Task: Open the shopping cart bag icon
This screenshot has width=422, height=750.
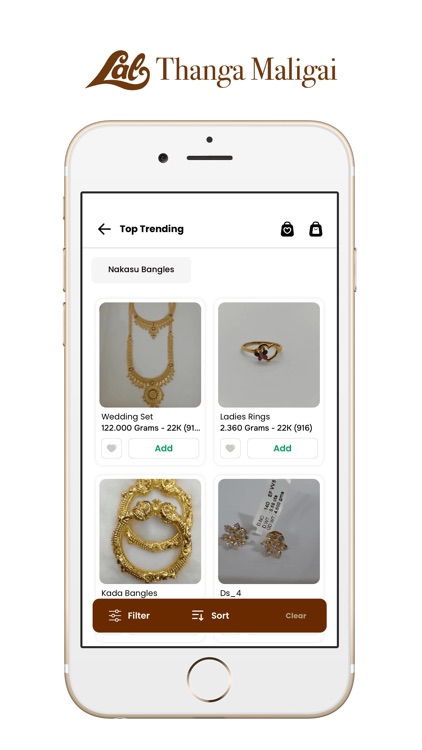Action: pos(316,229)
